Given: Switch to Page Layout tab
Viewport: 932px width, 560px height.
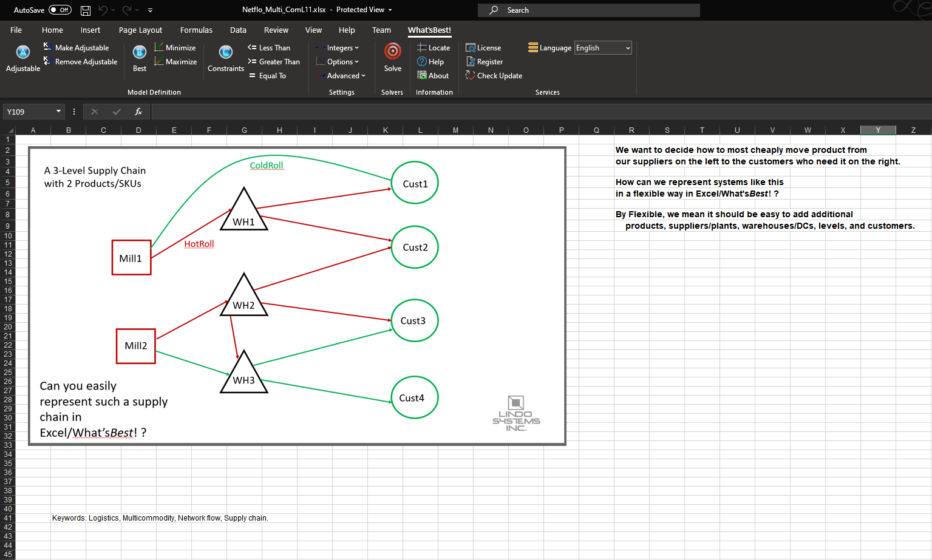Looking at the screenshot, I should point(140,30).
